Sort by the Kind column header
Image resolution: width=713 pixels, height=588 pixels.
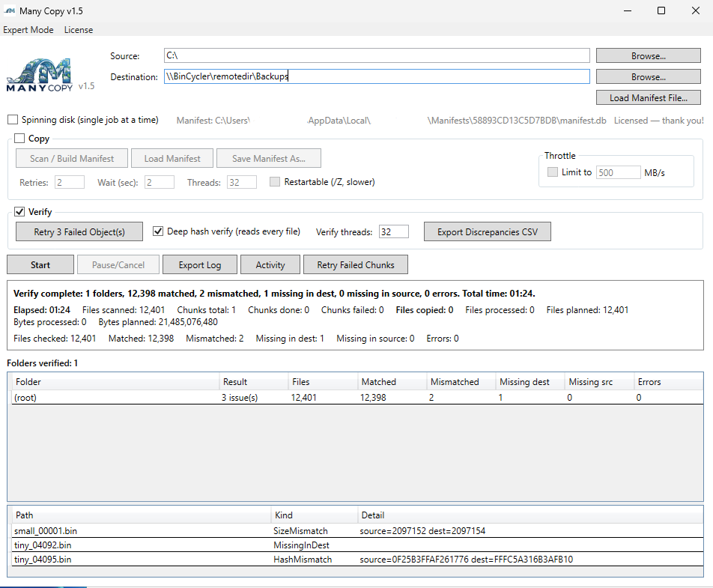[315, 515]
